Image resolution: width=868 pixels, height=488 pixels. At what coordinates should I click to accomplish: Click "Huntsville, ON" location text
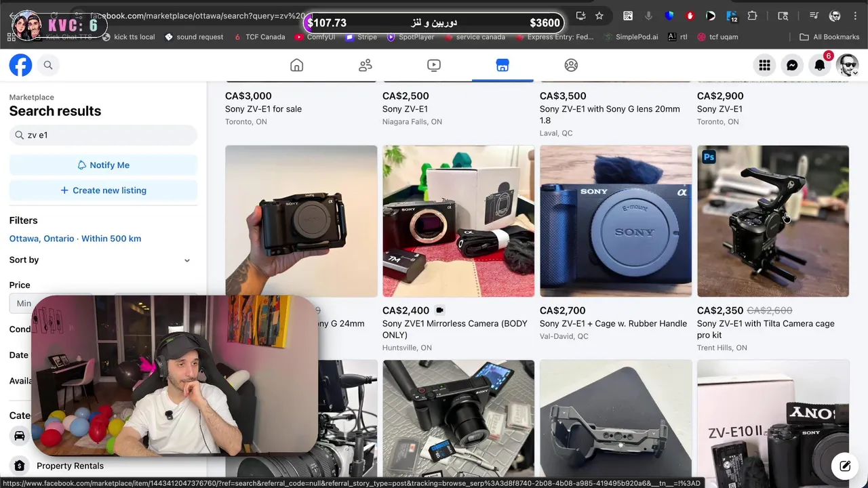click(407, 348)
